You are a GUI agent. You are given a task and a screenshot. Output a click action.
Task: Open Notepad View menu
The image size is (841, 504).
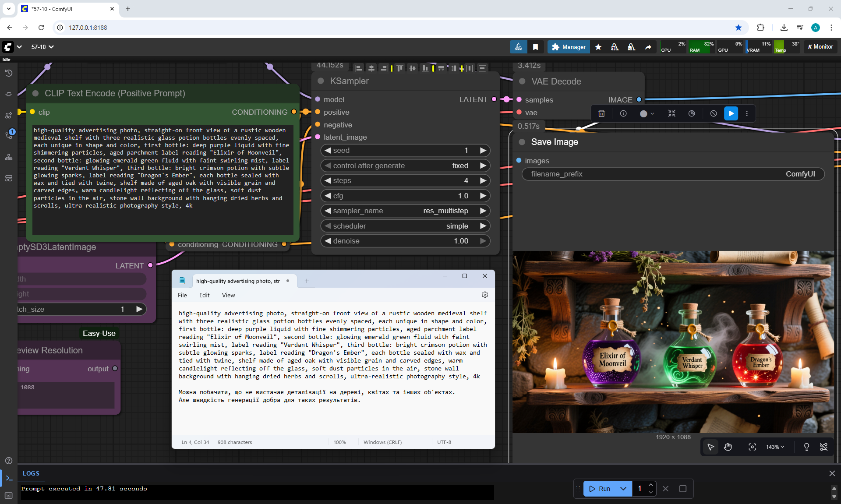coord(228,295)
